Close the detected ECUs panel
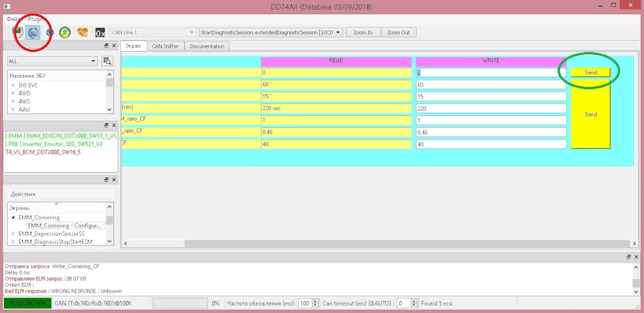Viewport: 644px width, 313px height. [x=114, y=125]
